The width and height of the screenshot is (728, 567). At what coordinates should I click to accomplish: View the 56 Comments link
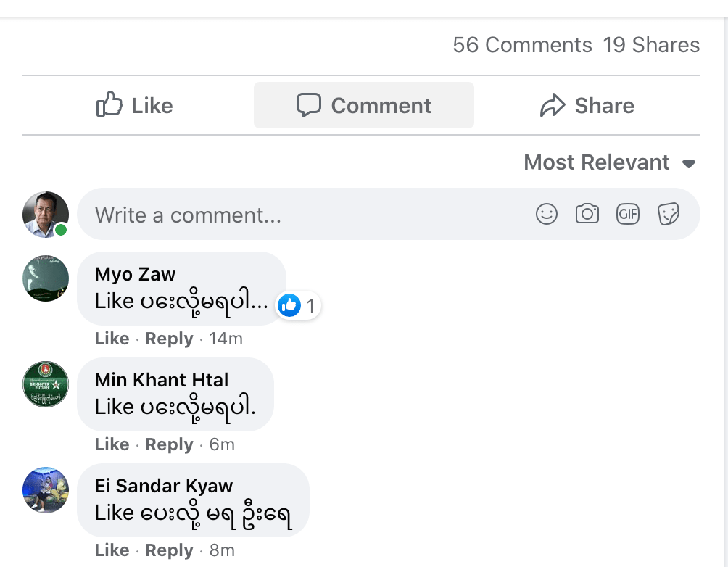click(522, 45)
